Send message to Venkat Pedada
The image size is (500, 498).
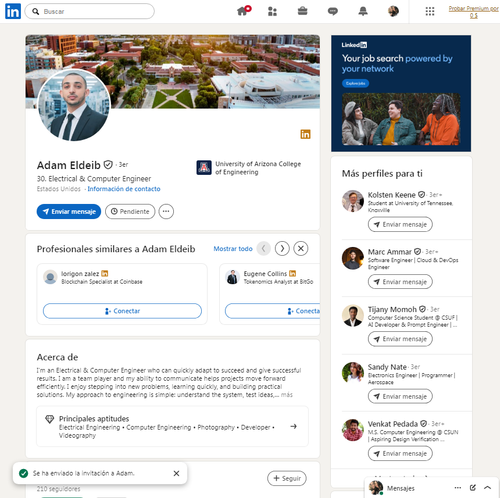coord(400,453)
